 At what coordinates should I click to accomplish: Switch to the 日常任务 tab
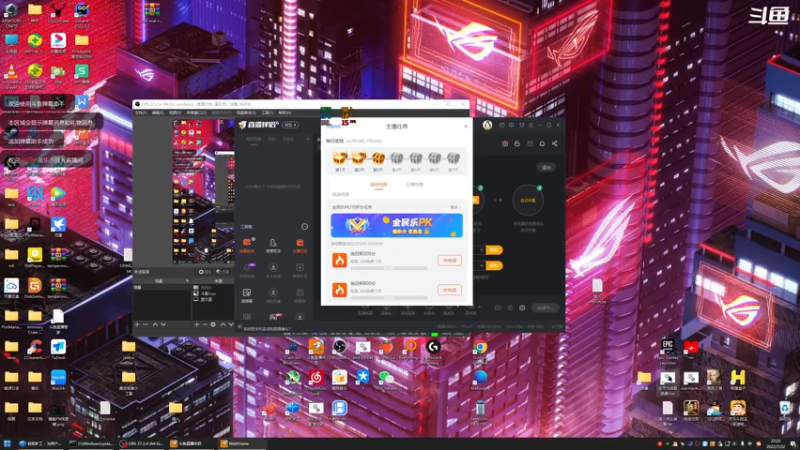pos(415,185)
